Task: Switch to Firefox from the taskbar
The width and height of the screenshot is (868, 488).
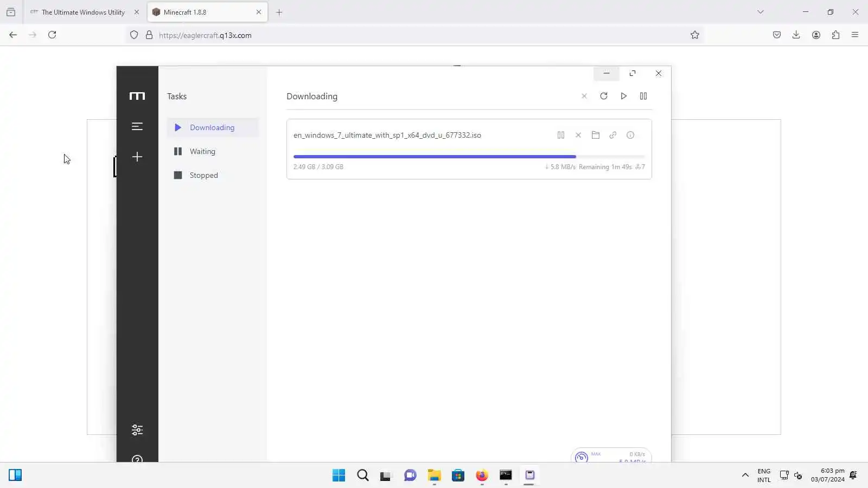Action: 482,476
